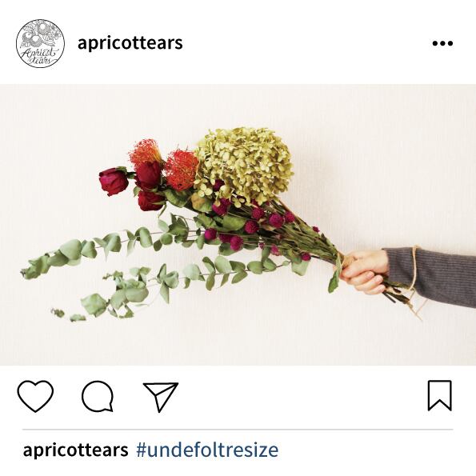Click the hand holding the bouquet

[364, 272]
